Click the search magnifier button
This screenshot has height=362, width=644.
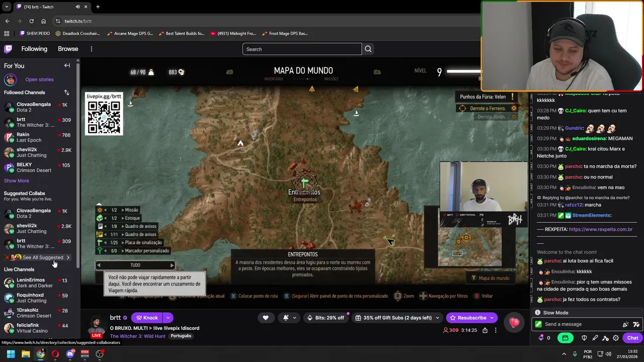(x=368, y=49)
